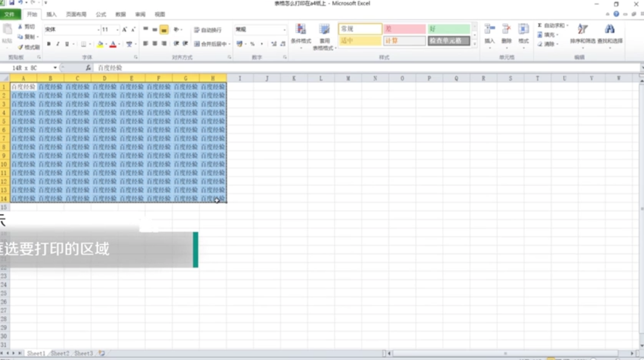Set top vertical alignment
Image resolution: width=644 pixels, height=360 pixels.
tap(145, 30)
